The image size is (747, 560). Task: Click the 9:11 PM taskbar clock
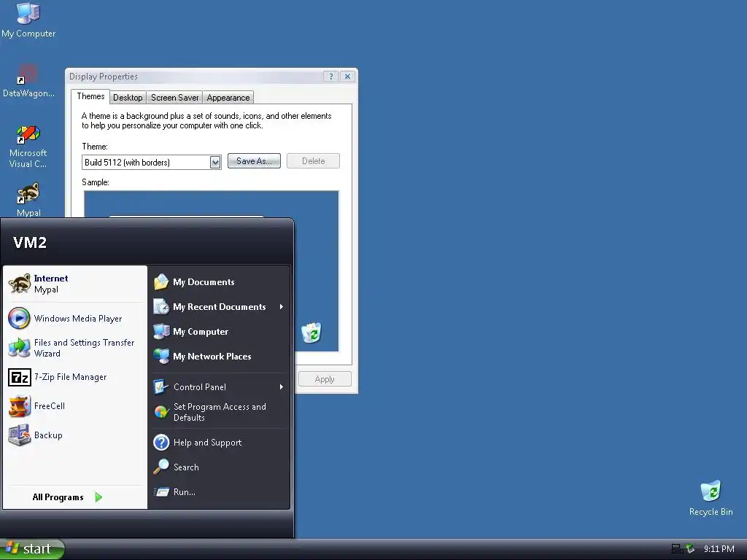719,549
